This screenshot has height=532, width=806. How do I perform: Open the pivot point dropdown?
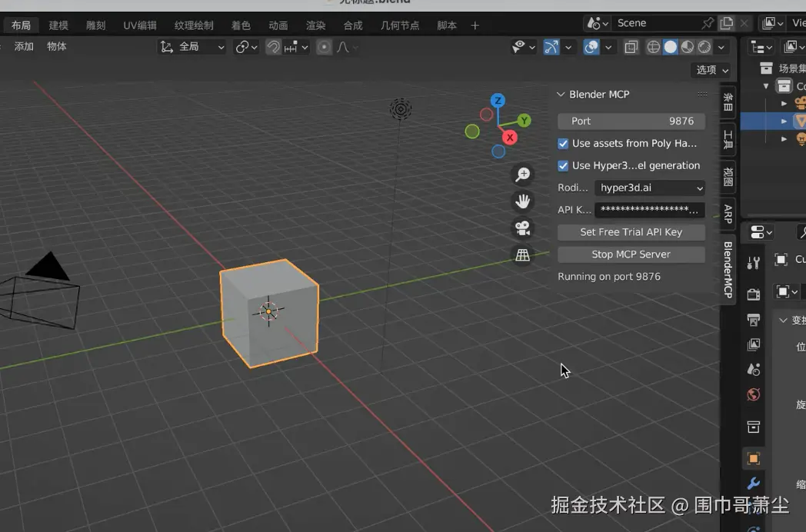(x=246, y=48)
